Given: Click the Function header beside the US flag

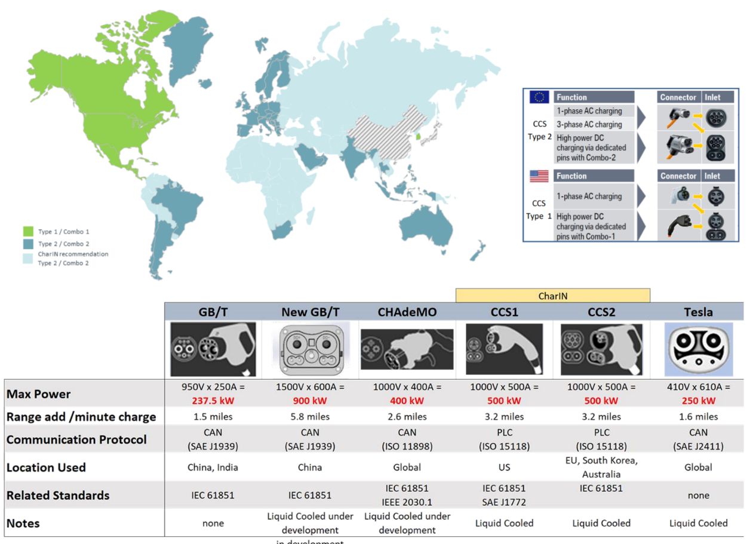Looking at the screenshot, I should pos(594,176).
